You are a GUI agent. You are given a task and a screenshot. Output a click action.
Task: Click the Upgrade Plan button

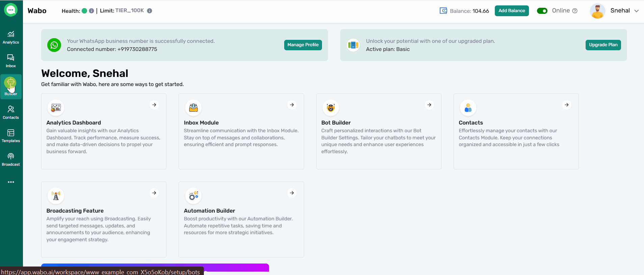(603, 45)
